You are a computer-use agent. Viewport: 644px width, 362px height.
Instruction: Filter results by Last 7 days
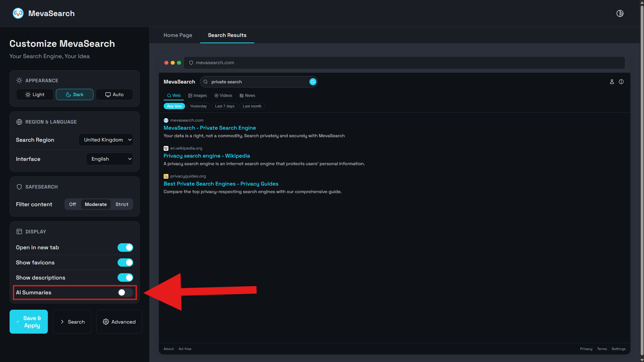pos(225,106)
